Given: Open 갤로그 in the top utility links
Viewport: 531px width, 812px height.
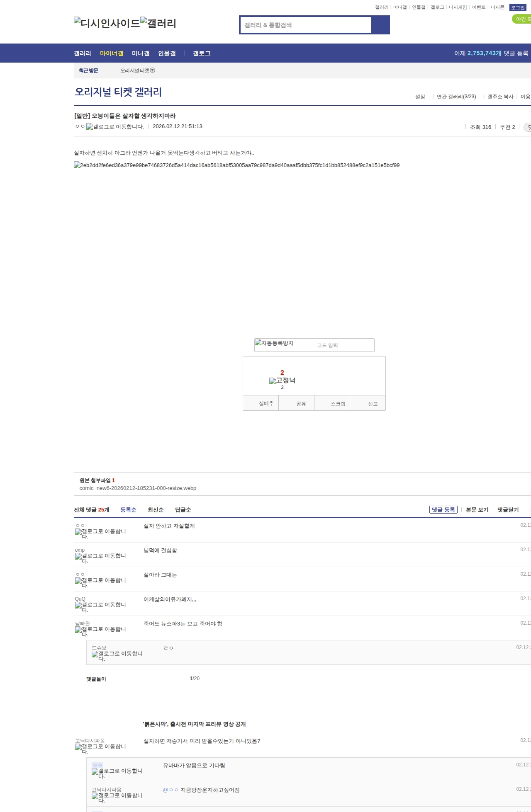Looking at the screenshot, I should 437,7.
